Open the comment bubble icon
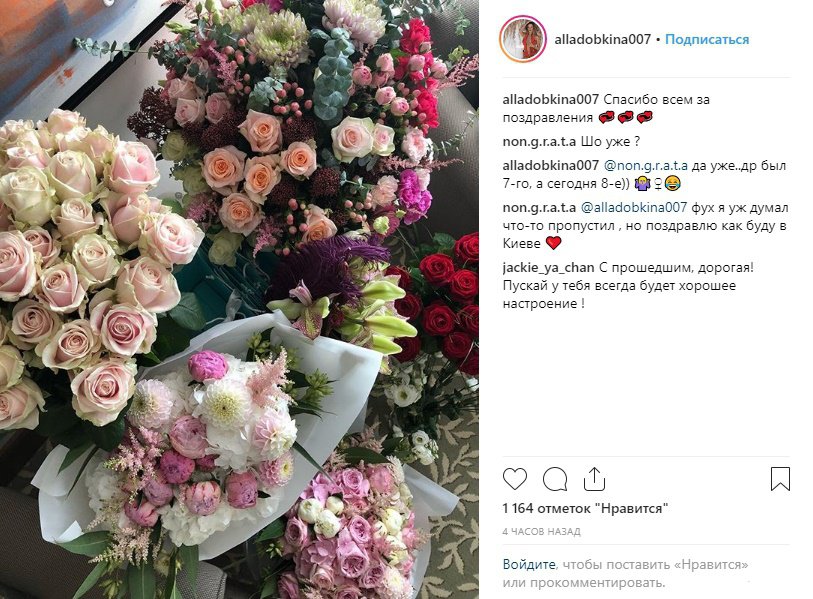Viewport: 813px width, 599px height. (x=554, y=479)
